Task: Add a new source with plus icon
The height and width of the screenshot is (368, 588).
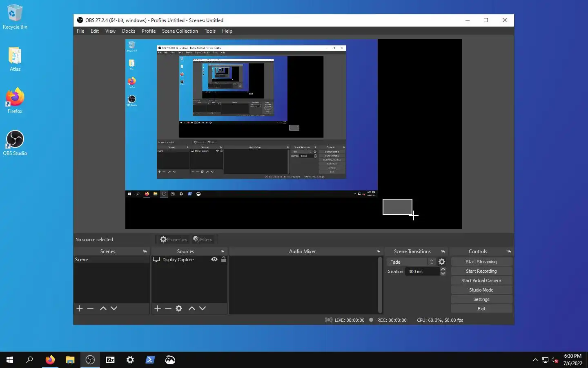Action: [x=158, y=308]
